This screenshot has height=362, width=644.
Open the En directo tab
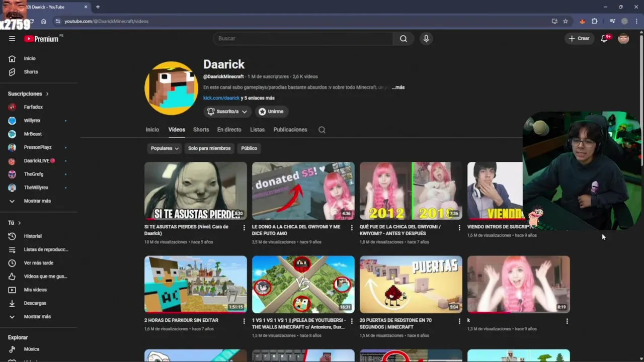click(229, 130)
